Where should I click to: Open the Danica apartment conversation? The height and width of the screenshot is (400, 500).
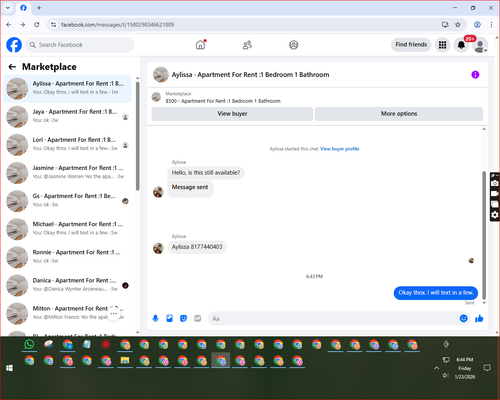tap(68, 285)
